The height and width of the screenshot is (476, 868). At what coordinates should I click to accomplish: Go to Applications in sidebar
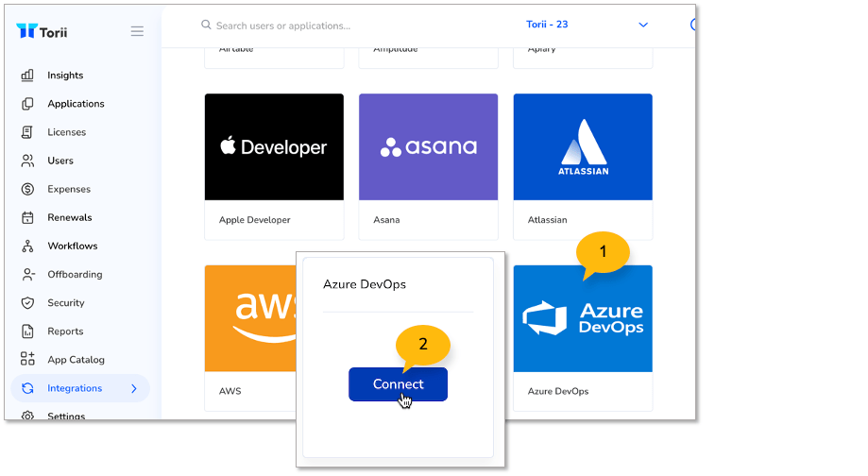pyautogui.click(x=76, y=104)
